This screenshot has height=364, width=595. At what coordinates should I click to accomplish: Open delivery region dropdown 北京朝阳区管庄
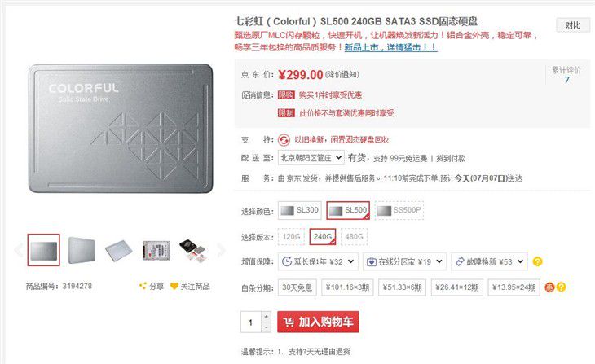[311, 158]
